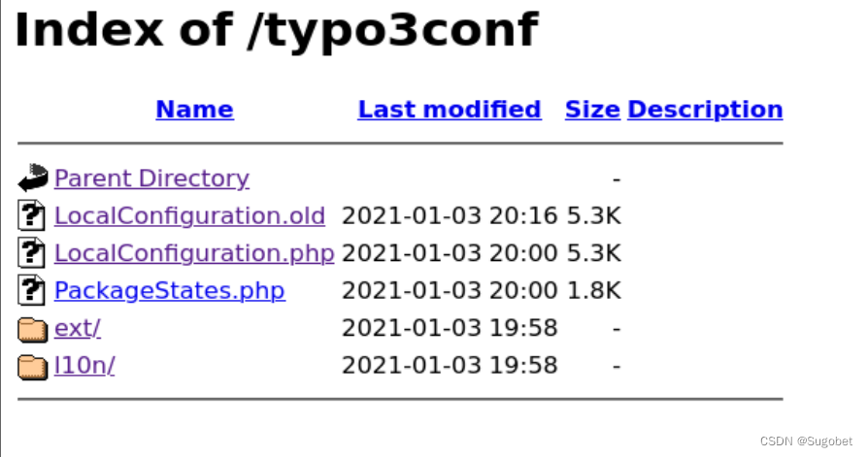Viewport: 868px width, 457px height.
Task: Click the LocalConfiguration.old file icon
Action: pyautogui.click(x=33, y=215)
